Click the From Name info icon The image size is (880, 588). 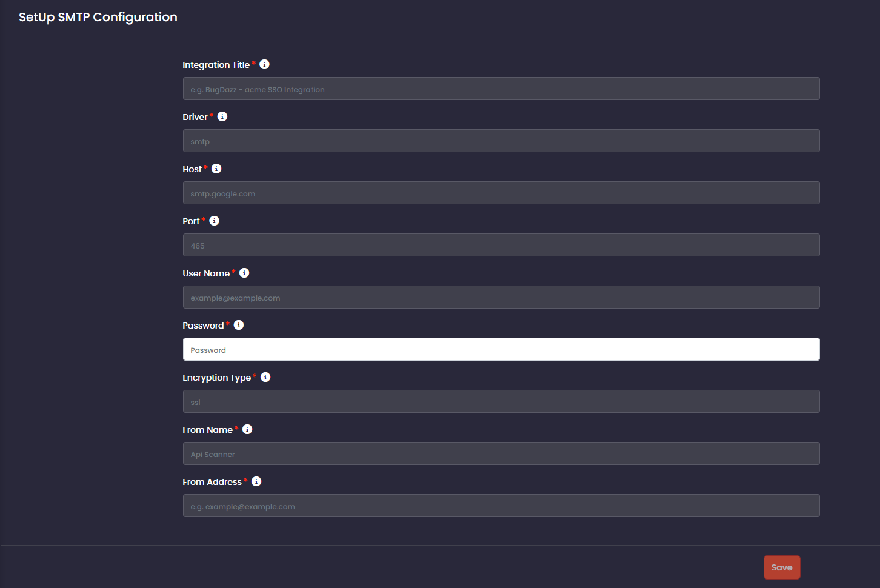(247, 429)
